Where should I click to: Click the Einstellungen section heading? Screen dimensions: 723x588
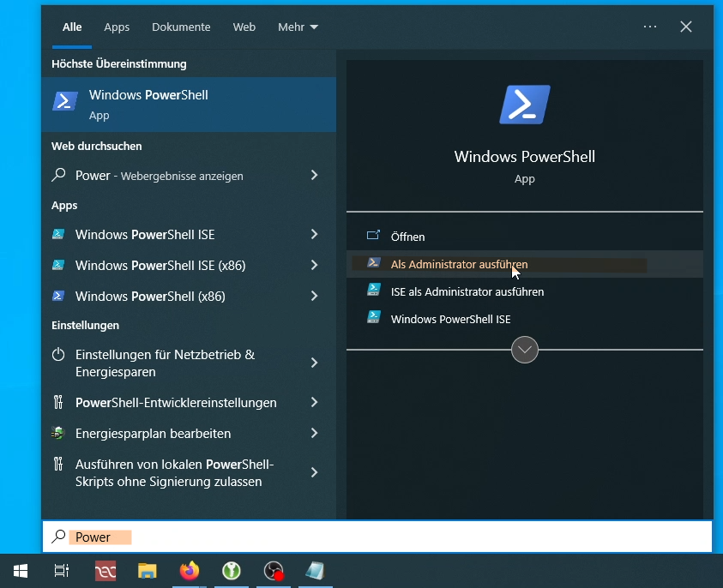point(85,326)
